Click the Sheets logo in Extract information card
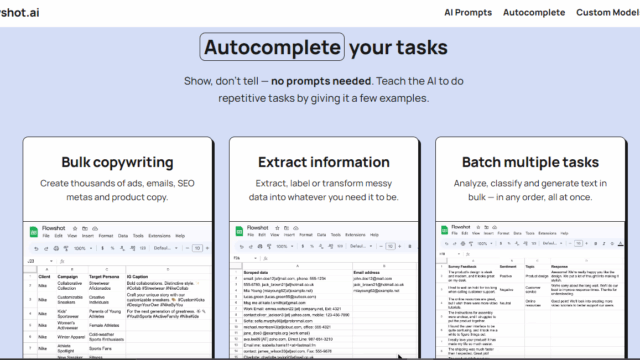The width and height of the screenshot is (640, 360). (x=239, y=231)
